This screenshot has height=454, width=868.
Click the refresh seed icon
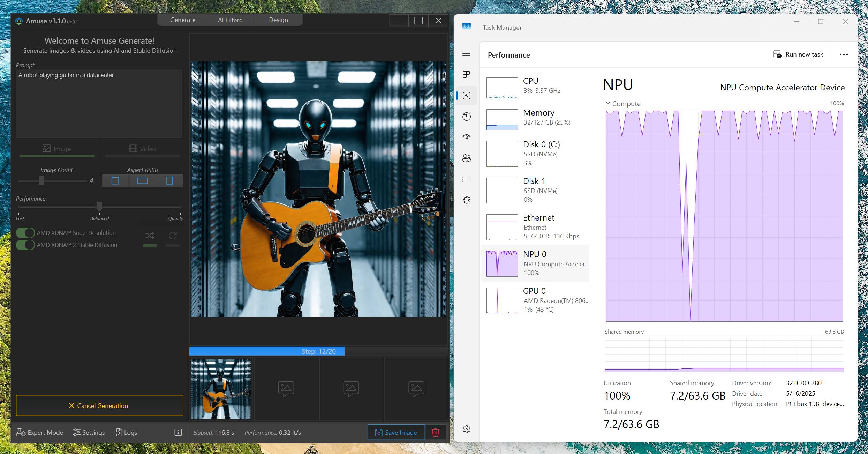(173, 236)
